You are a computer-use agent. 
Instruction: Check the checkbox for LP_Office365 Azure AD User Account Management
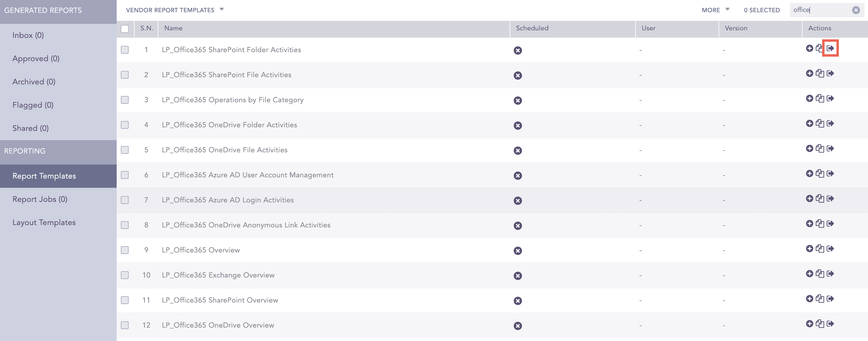(125, 175)
